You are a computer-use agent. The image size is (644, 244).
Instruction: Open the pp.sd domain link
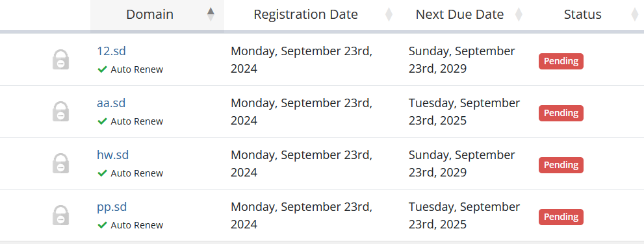click(112, 207)
